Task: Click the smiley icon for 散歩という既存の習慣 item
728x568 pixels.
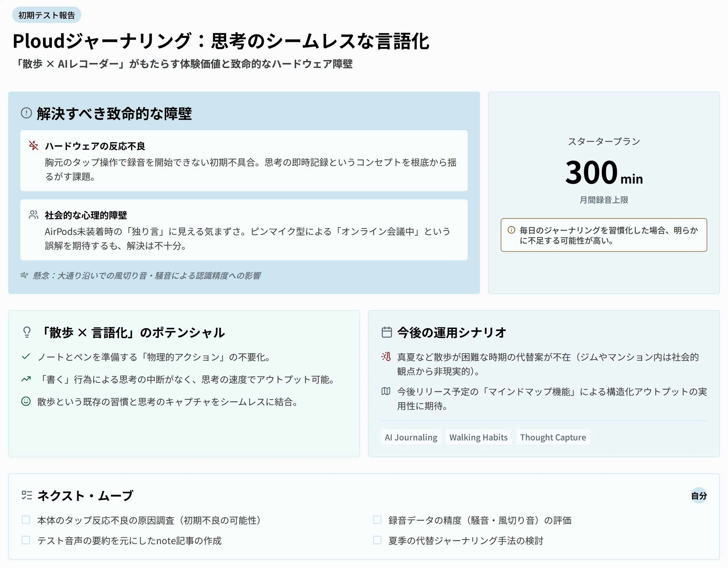Action: (26, 401)
